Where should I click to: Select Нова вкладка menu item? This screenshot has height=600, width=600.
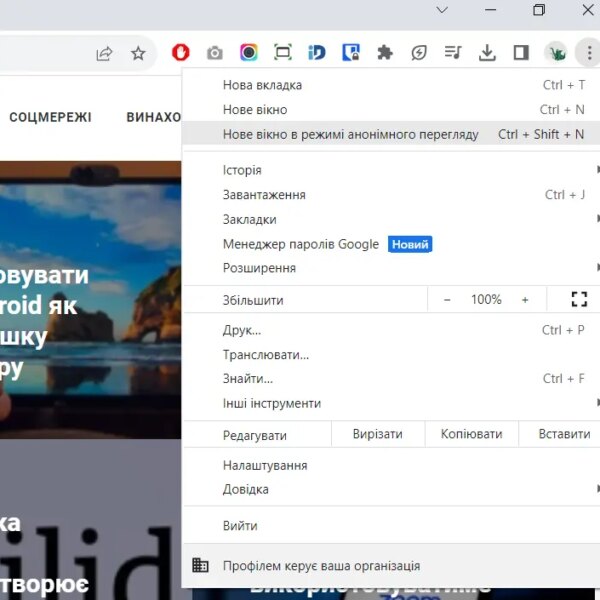click(x=391, y=85)
